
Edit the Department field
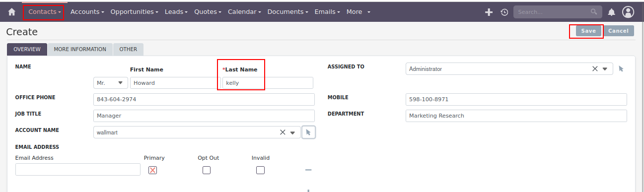point(516,116)
